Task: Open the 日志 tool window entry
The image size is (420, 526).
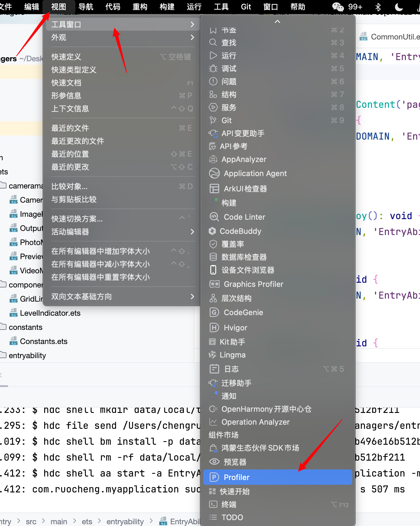Action: point(278,369)
